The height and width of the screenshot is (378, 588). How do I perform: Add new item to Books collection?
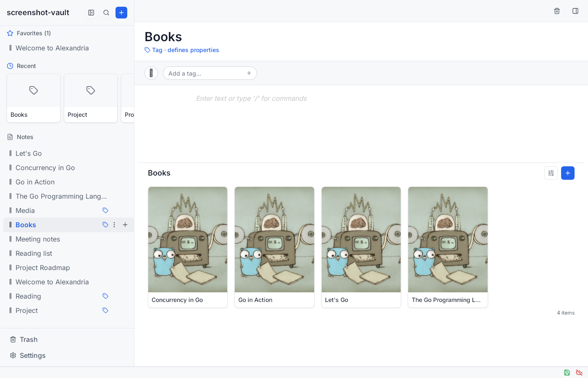click(x=568, y=173)
